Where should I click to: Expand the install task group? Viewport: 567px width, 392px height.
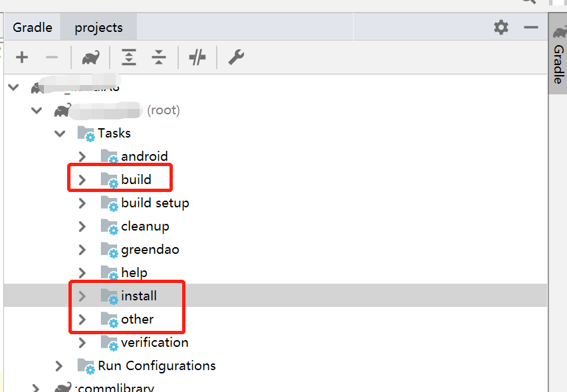pos(82,296)
